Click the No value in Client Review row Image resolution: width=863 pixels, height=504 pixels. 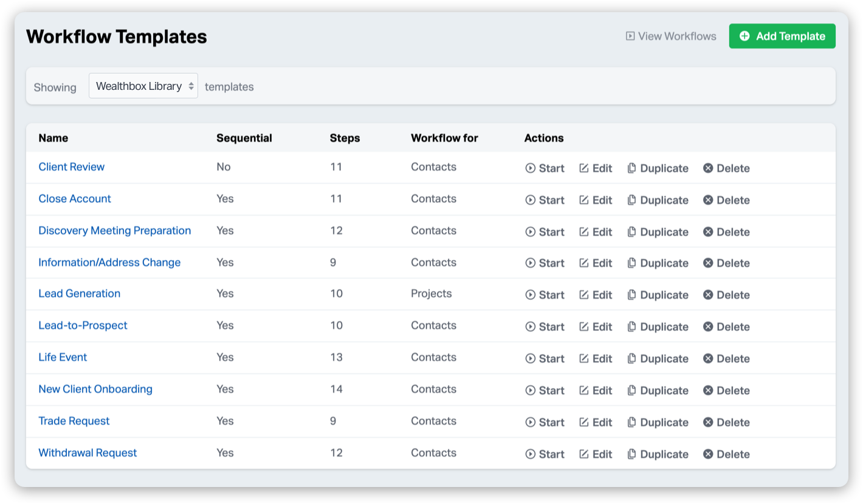pos(224,167)
